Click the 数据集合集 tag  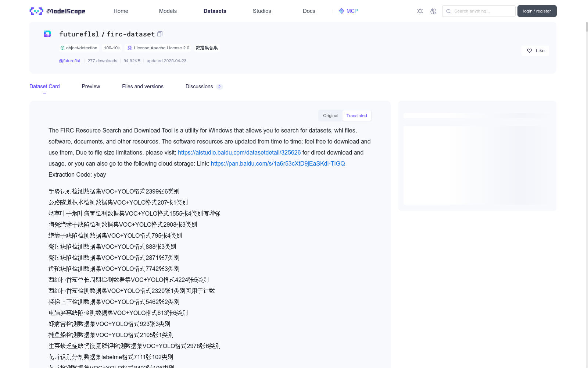pos(207,48)
